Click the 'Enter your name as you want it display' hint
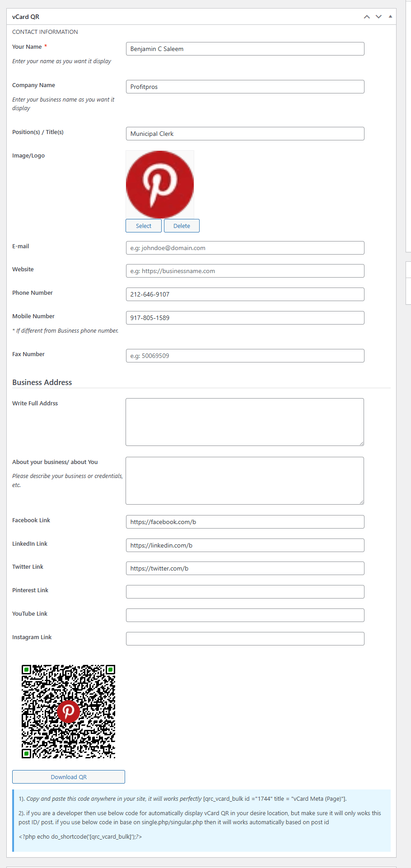The width and height of the screenshot is (411, 868). [61, 61]
